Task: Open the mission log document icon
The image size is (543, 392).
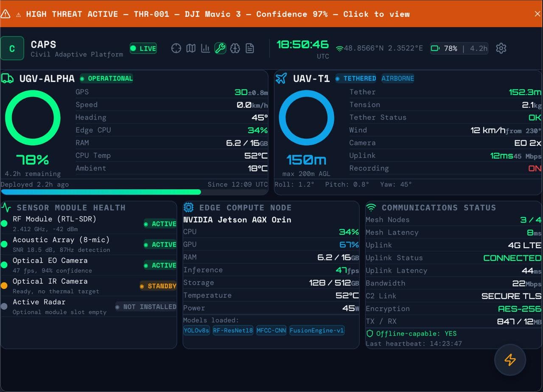Action: pos(250,48)
